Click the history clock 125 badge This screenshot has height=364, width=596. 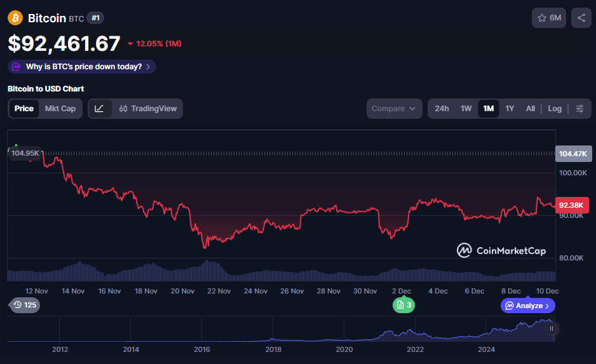[x=25, y=305]
